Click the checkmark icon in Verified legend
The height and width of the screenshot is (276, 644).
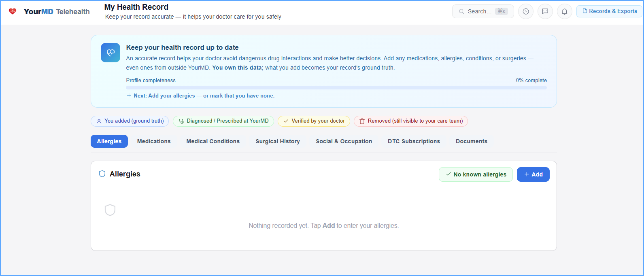(286, 121)
